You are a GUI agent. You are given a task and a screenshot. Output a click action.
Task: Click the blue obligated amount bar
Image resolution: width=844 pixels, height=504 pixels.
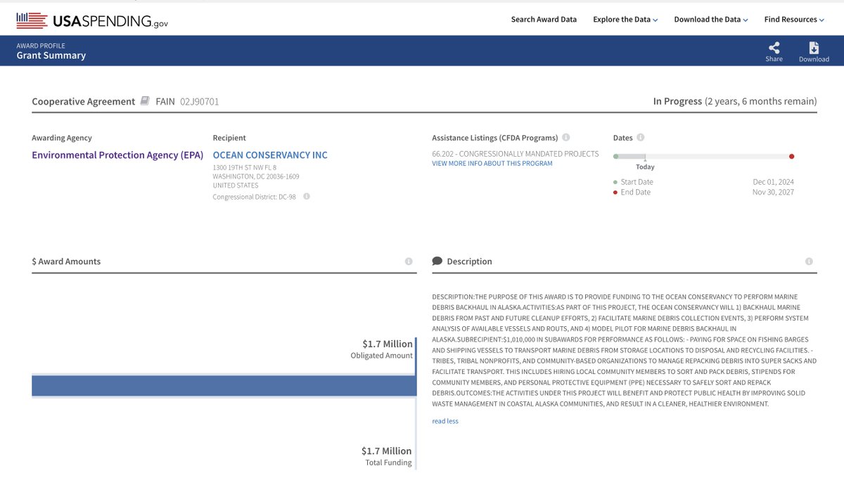pyautogui.click(x=224, y=386)
